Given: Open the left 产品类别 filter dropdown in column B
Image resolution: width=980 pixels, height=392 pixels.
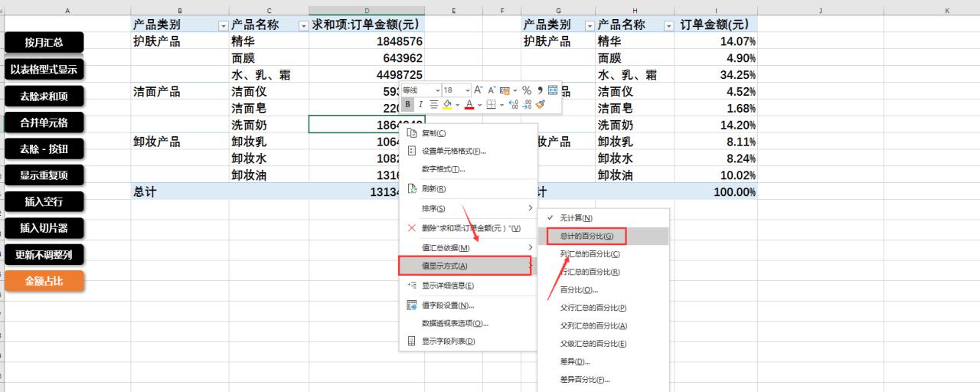Looking at the screenshot, I should coord(224,25).
